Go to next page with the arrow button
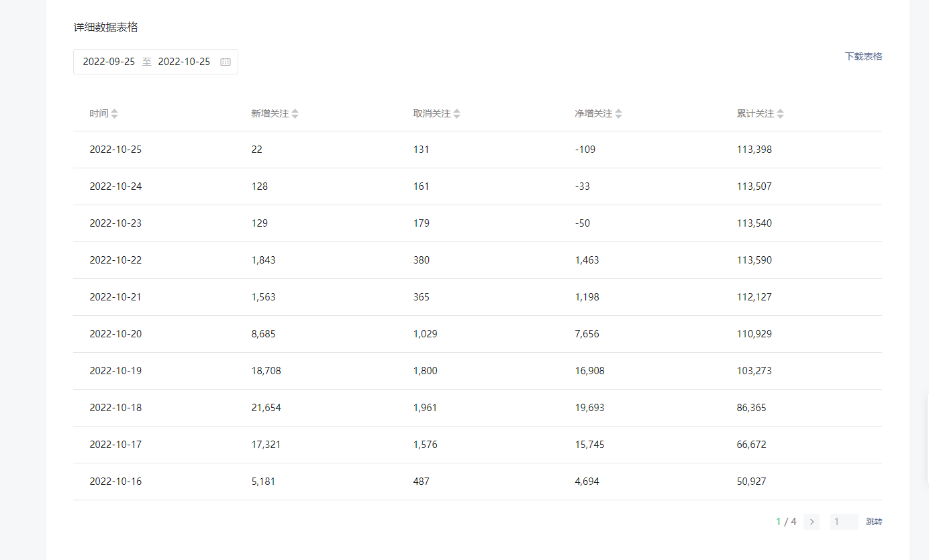The image size is (929, 560). pos(812,522)
